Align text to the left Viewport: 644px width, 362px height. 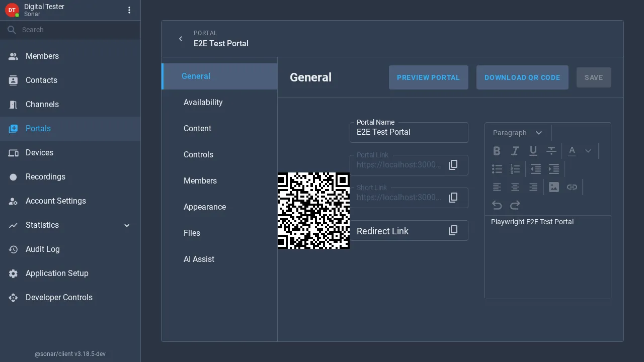(497, 187)
